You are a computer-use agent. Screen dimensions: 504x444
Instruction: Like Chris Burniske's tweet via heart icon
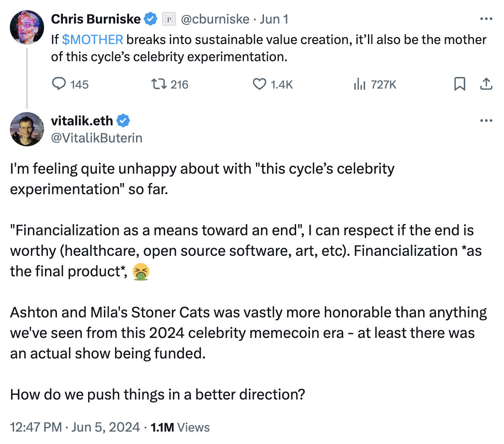tap(260, 84)
